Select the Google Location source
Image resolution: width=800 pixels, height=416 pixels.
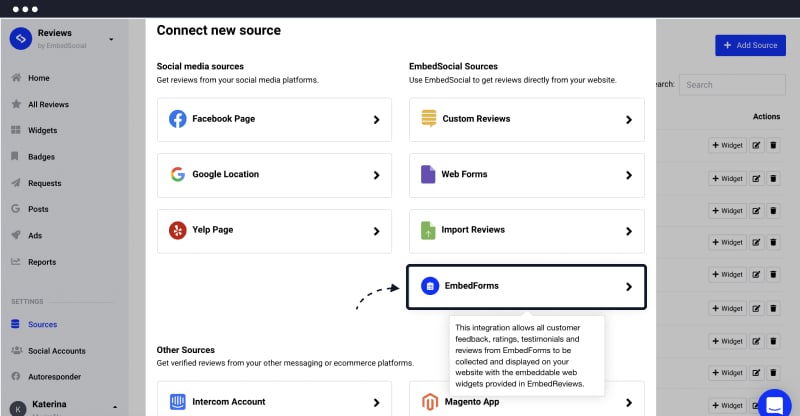[x=274, y=175]
